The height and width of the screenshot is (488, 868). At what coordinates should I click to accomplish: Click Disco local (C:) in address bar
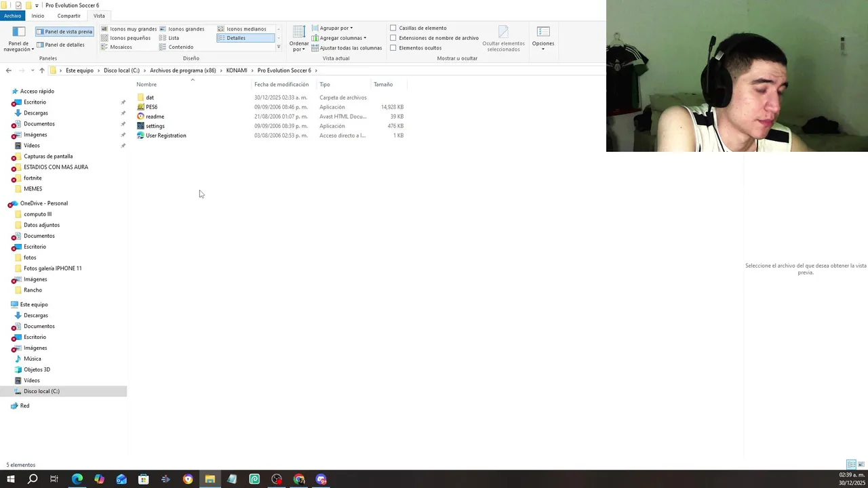tap(121, 70)
